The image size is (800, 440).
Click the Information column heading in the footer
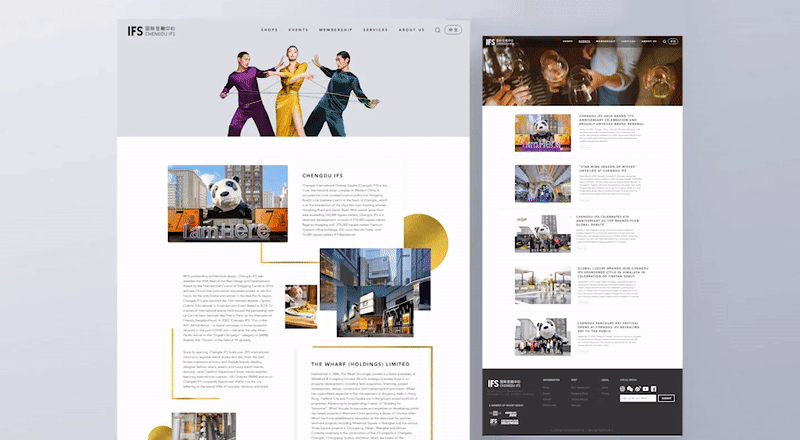tap(551, 380)
